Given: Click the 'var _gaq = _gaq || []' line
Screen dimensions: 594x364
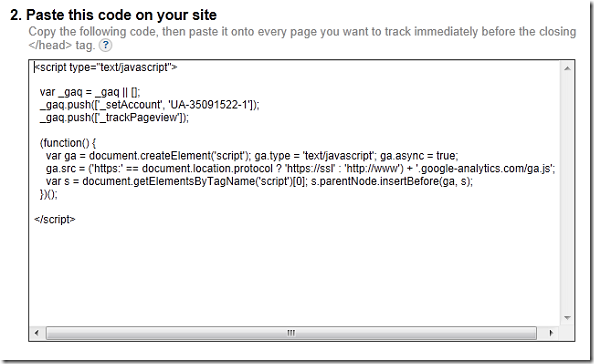Looking at the screenshot, I should click(x=90, y=92).
